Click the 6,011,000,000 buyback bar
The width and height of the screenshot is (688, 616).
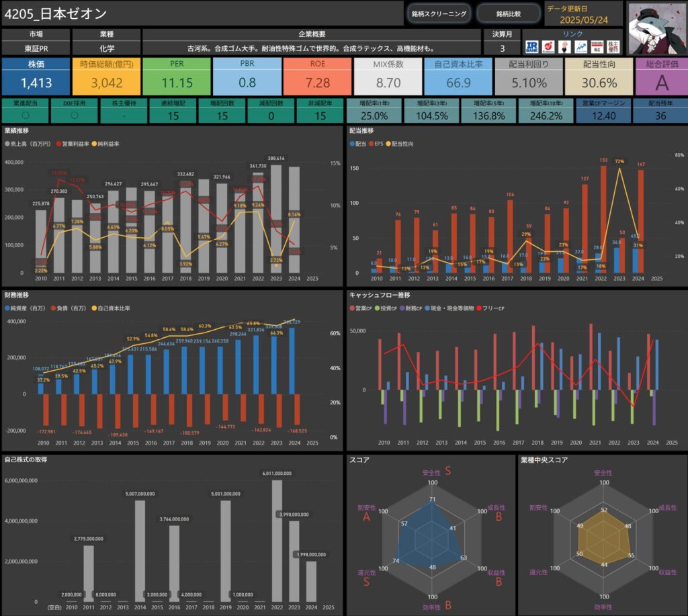click(x=277, y=541)
